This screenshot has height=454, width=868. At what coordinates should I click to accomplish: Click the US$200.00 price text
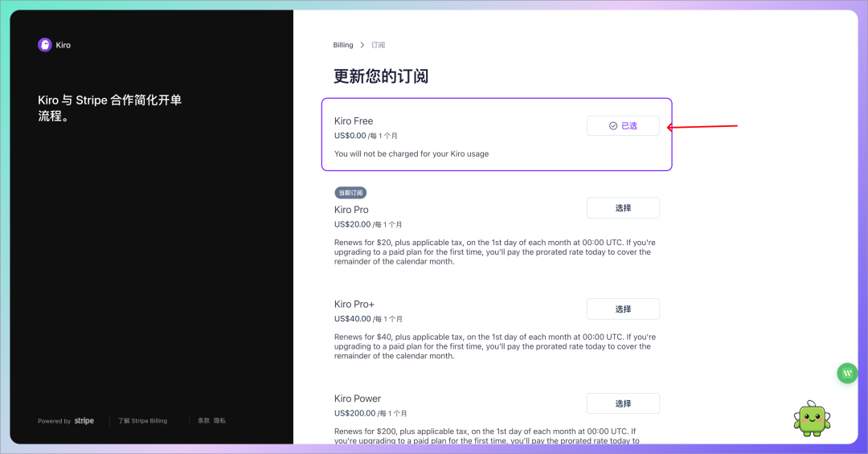pyautogui.click(x=355, y=413)
